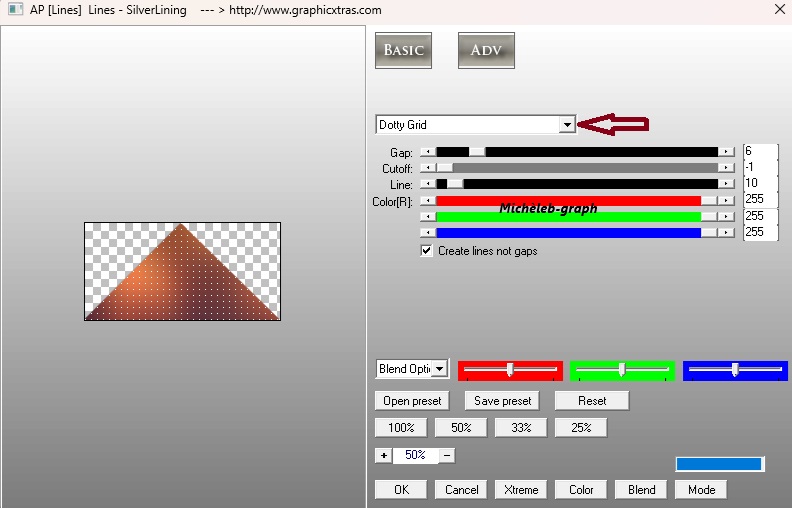Click the red Color[R] slider right arrow

tap(726, 201)
